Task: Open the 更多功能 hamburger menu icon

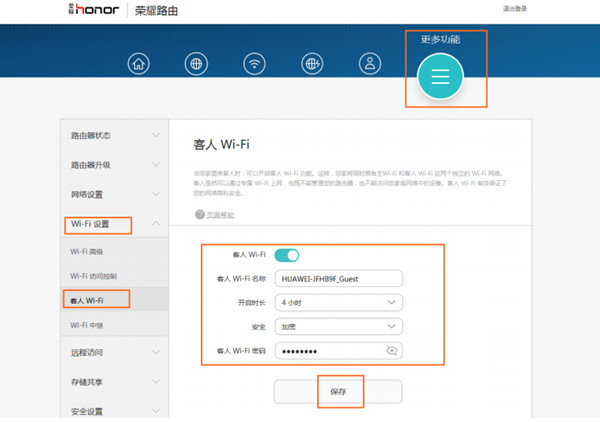Action: (x=441, y=76)
